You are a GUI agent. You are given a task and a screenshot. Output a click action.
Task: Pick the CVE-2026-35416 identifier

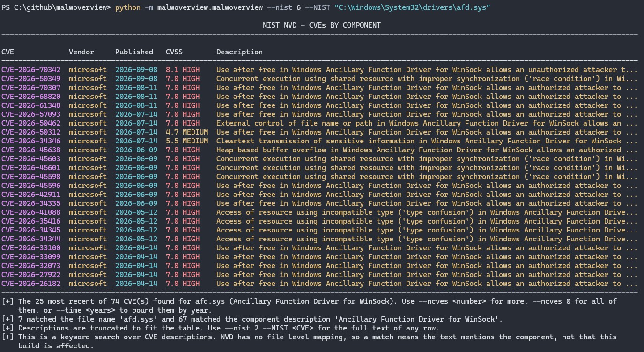click(x=31, y=221)
